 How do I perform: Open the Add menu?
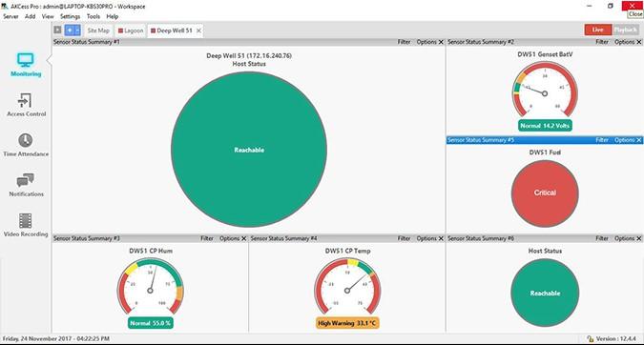pos(30,16)
